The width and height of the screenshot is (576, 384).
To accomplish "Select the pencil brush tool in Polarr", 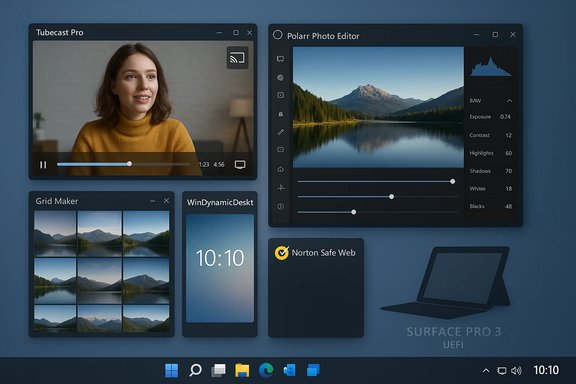I will click(x=281, y=132).
